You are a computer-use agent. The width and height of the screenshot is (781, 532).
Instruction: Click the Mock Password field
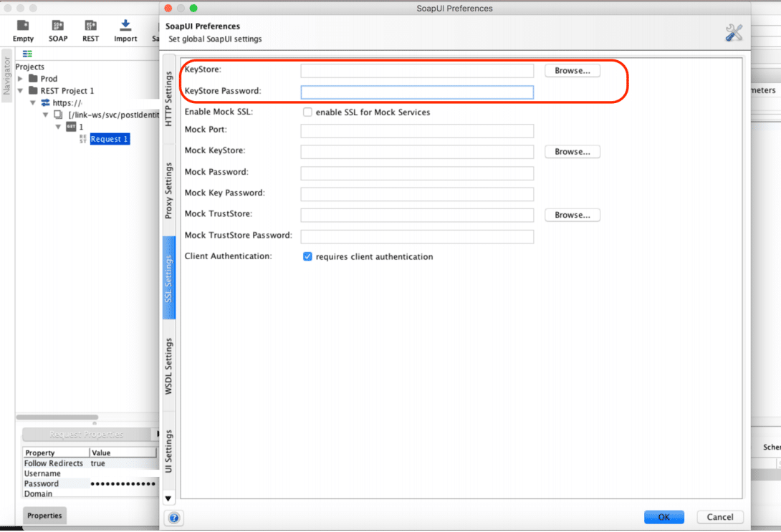(417, 173)
